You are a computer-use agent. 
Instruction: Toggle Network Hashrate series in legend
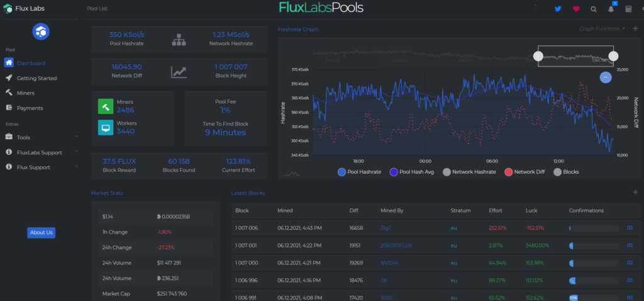[x=469, y=172]
